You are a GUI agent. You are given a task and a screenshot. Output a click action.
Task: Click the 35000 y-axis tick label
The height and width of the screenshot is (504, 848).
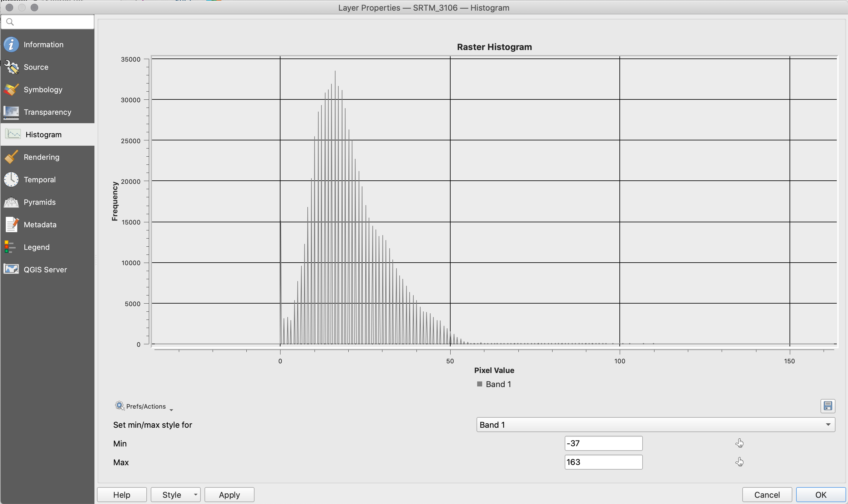130,59
